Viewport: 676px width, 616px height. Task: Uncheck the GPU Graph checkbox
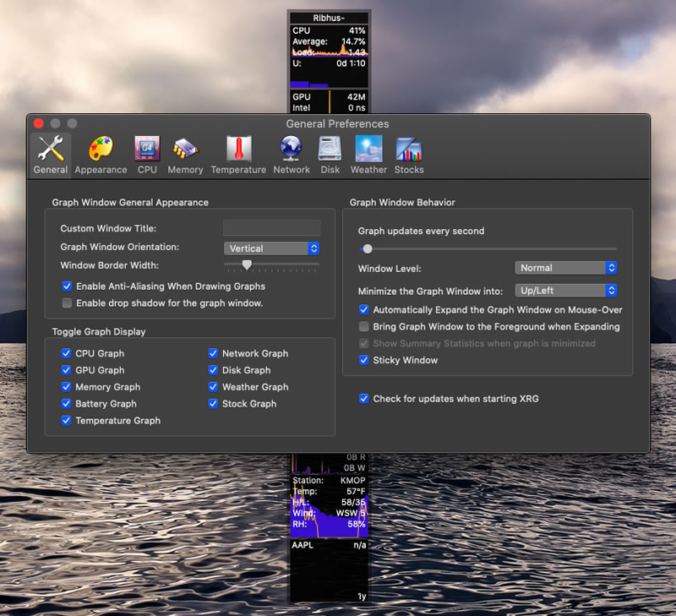point(68,370)
